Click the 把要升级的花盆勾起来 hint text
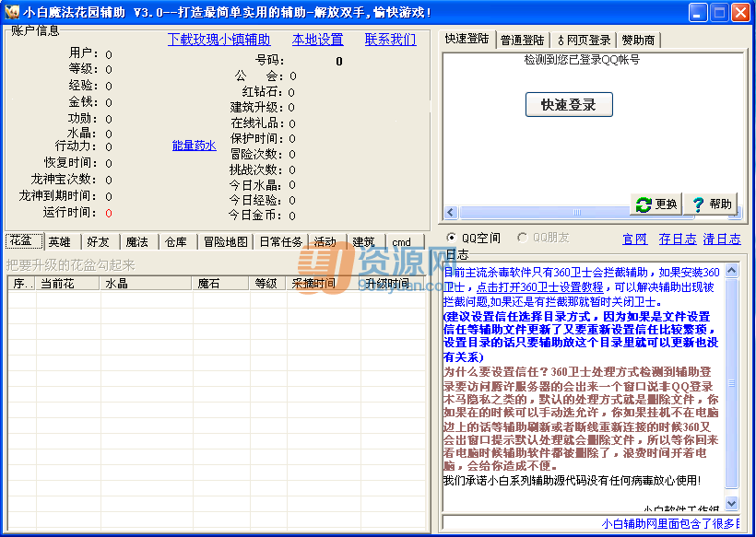Image resolution: width=756 pixels, height=537 pixels. [70, 265]
